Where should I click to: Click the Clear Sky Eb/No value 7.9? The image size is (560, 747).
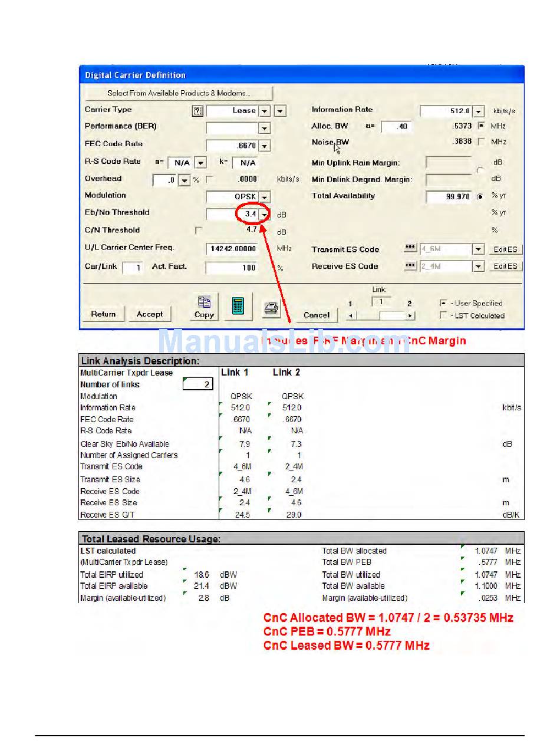(x=244, y=444)
